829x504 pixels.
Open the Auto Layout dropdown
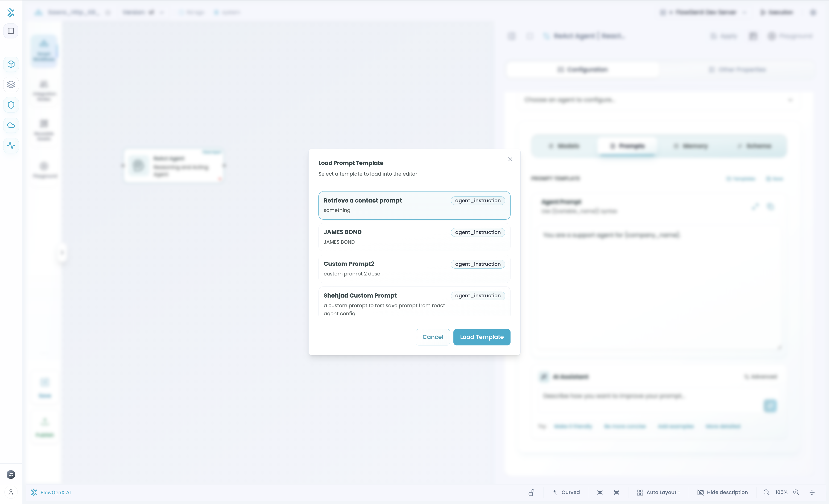pyautogui.click(x=658, y=492)
